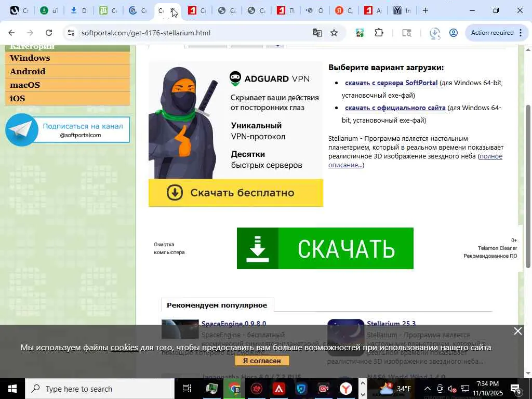532x399 pixels.
Task: Open the blue shield app on the taskbar
Action: click(x=301, y=389)
